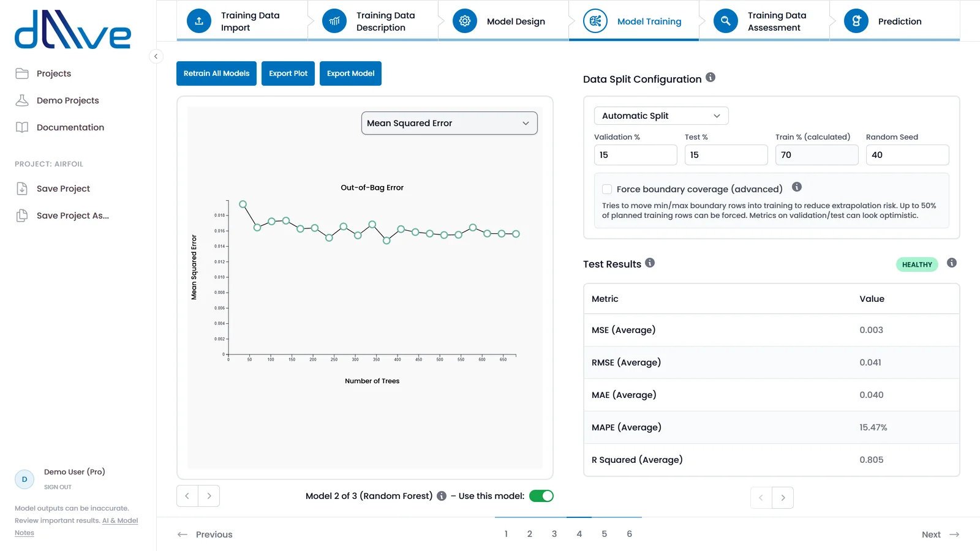The image size is (980, 551).
Task: Toggle the Use this model switch
Action: pos(541,496)
